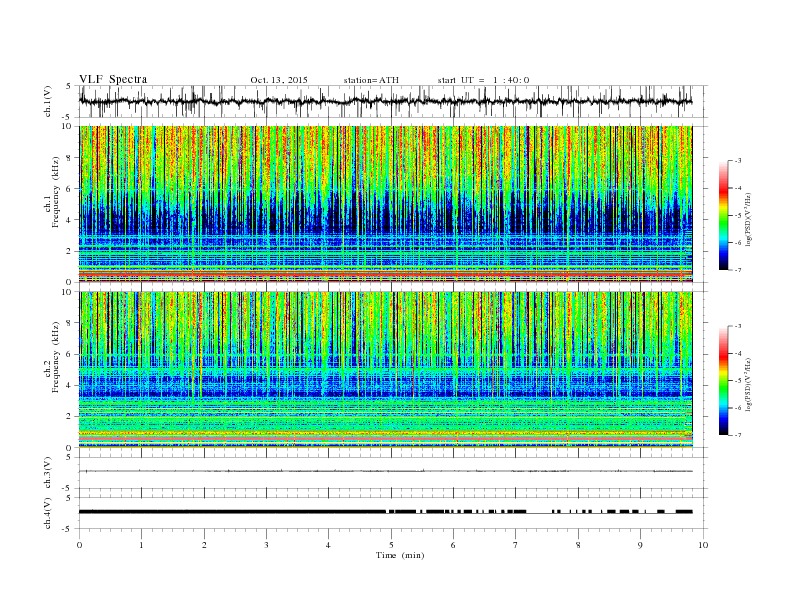Select the date text "Oct. 13, 2015"
792x612 pixels.
tap(279, 80)
